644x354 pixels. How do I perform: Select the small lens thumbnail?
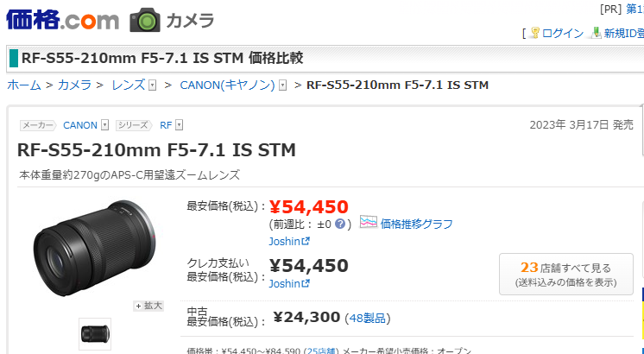(95, 333)
